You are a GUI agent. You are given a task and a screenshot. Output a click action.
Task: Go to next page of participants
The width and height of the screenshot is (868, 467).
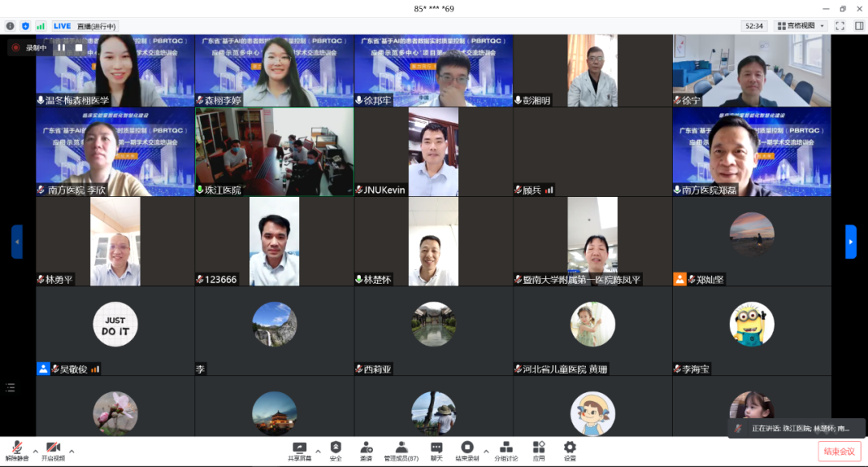[850, 242]
